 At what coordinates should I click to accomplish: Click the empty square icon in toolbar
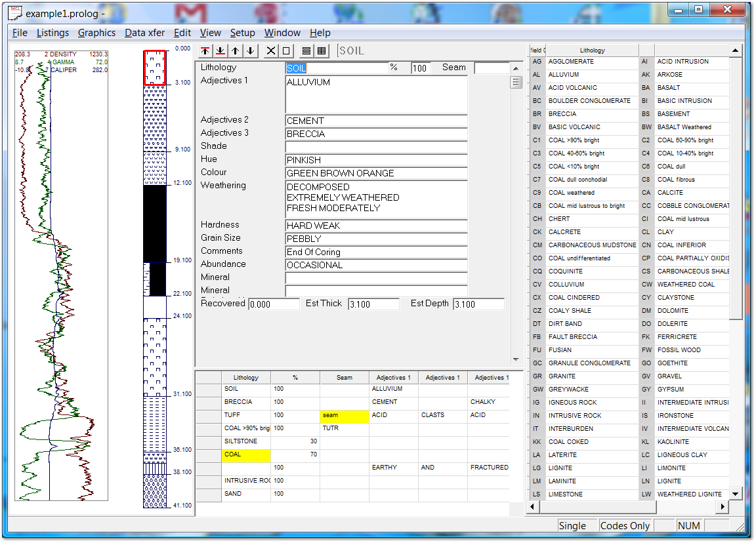286,51
